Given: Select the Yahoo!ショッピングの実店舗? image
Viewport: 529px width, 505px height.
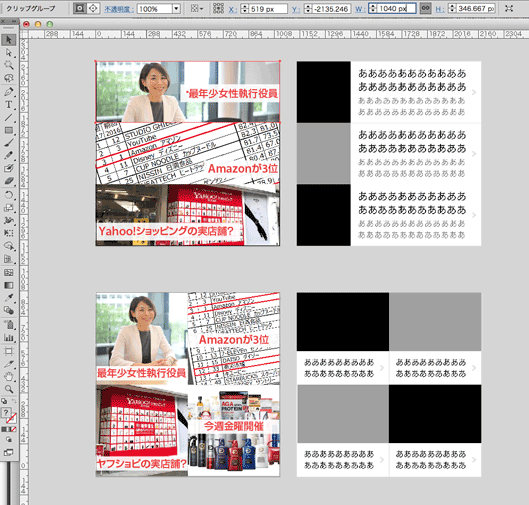Looking at the screenshot, I should (188, 215).
